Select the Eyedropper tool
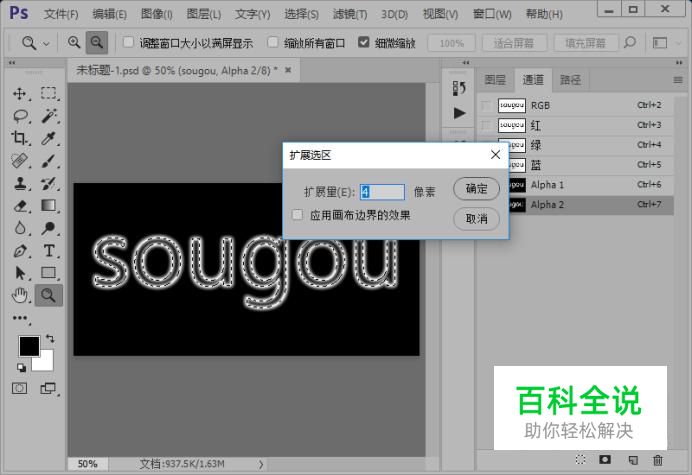The width and height of the screenshot is (692, 475). pyautogui.click(x=49, y=138)
